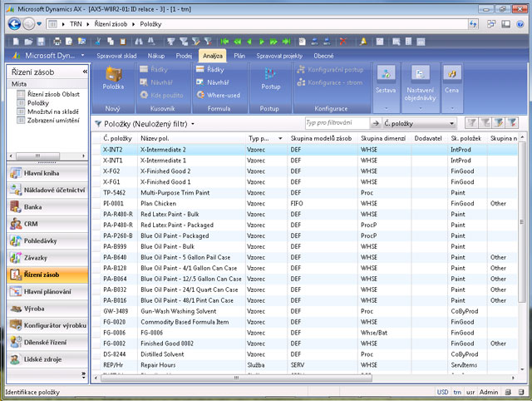Switch to Spravovat sklad tab

116,56
